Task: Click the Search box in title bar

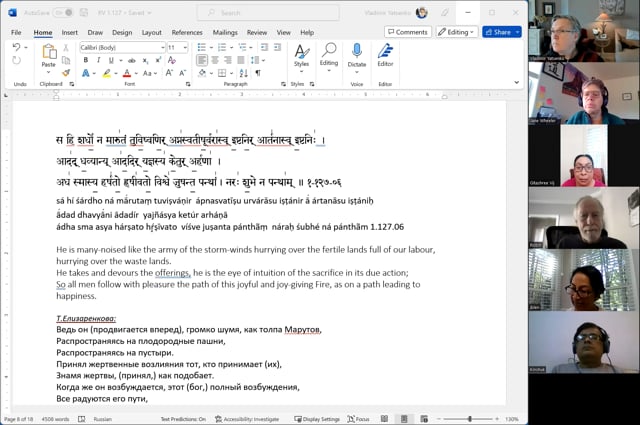Action: coord(268,13)
